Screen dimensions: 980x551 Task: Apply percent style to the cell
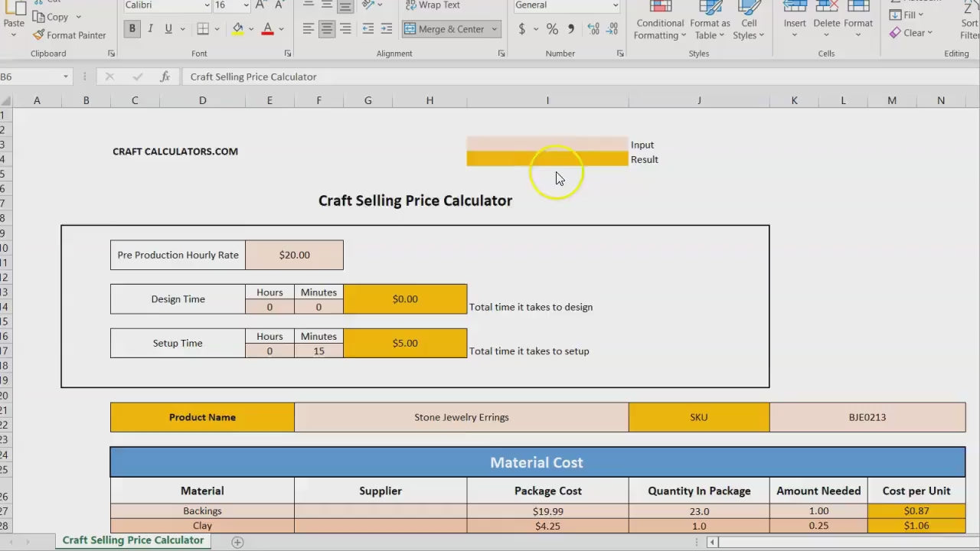pos(552,29)
